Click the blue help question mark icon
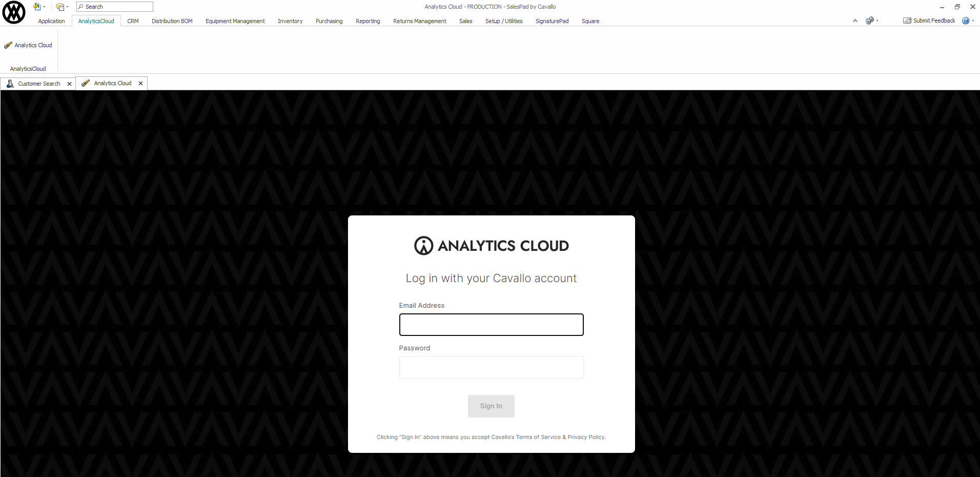 tap(965, 21)
